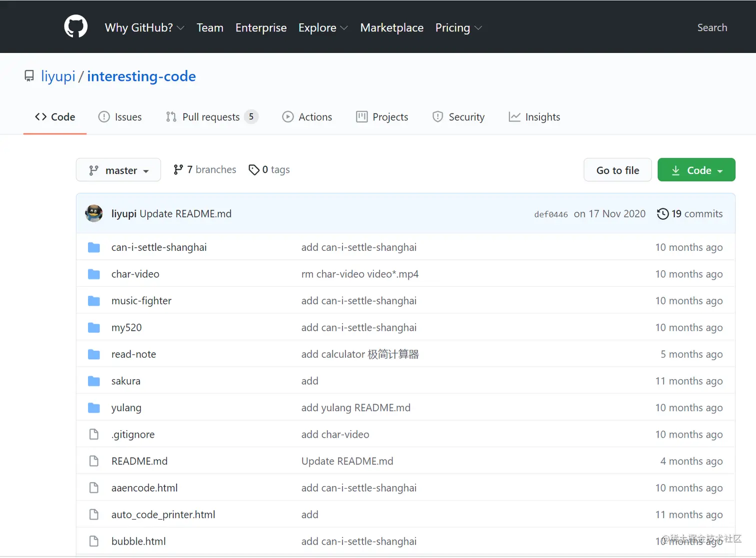Open commit 'add char-video' on .gitignore row
The width and height of the screenshot is (756, 558).
[x=335, y=435]
